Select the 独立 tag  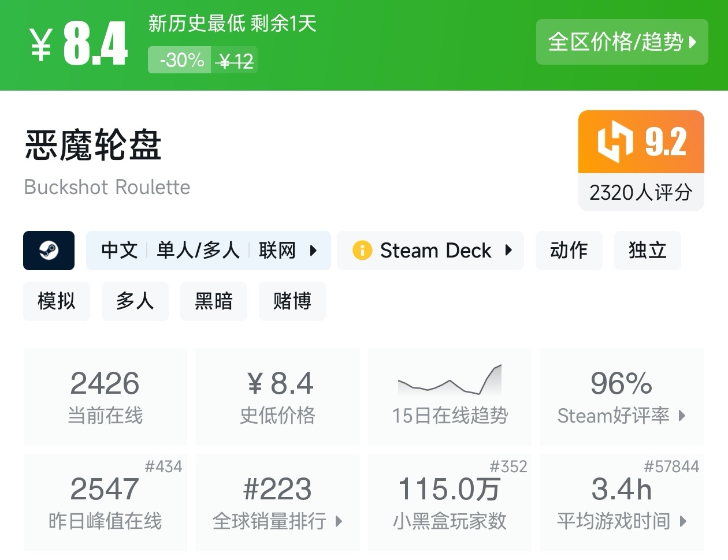coord(647,251)
